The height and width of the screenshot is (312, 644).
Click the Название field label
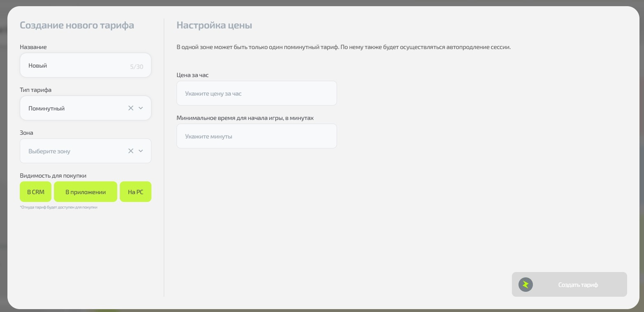click(x=33, y=47)
